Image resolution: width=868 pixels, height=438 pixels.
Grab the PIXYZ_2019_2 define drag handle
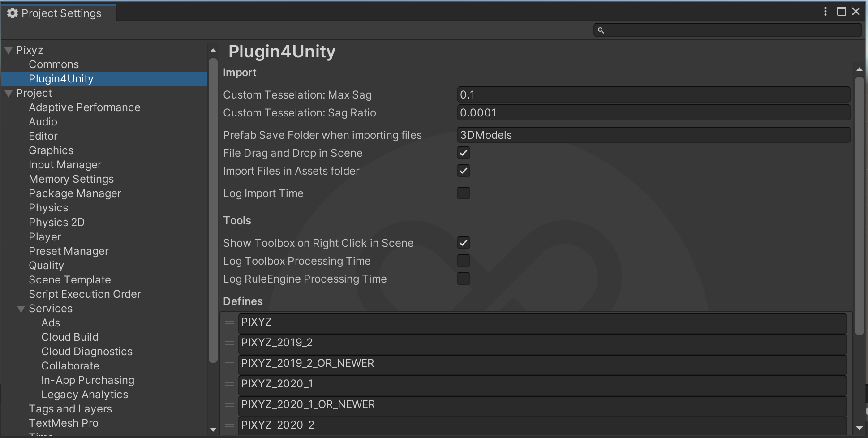pos(229,343)
